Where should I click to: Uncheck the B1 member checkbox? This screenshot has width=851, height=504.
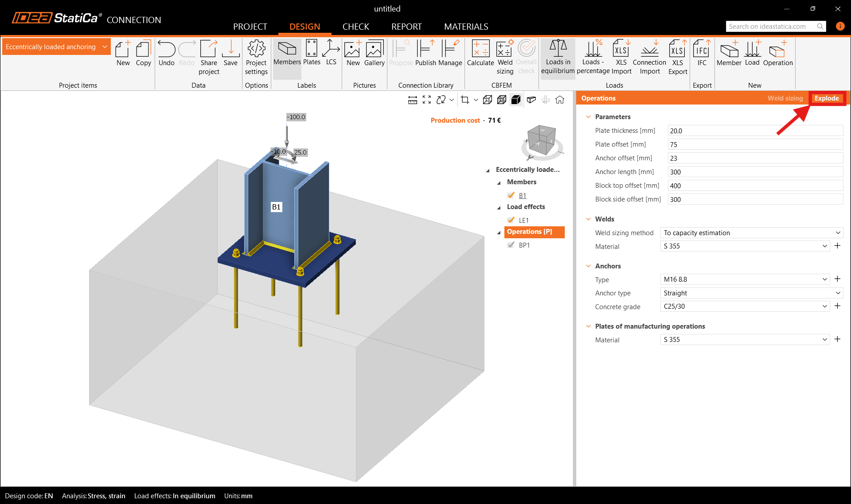[511, 195]
